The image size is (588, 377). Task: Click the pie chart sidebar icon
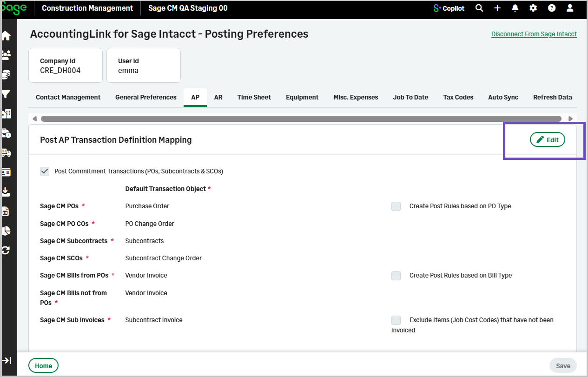[x=6, y=231]
